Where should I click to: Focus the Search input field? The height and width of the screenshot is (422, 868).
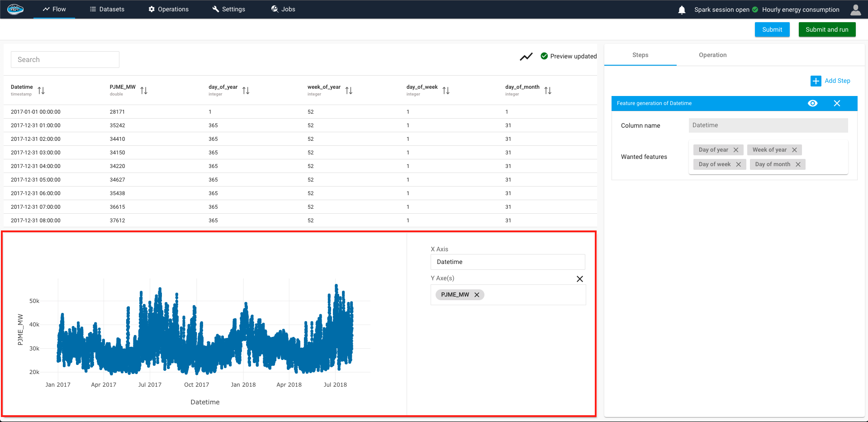65,60
